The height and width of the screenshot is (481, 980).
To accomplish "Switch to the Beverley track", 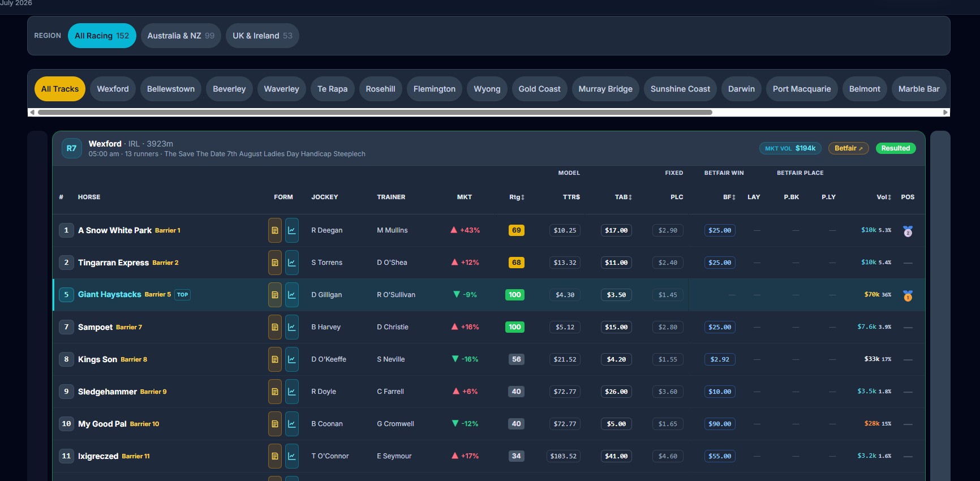I will pos(229,89).
